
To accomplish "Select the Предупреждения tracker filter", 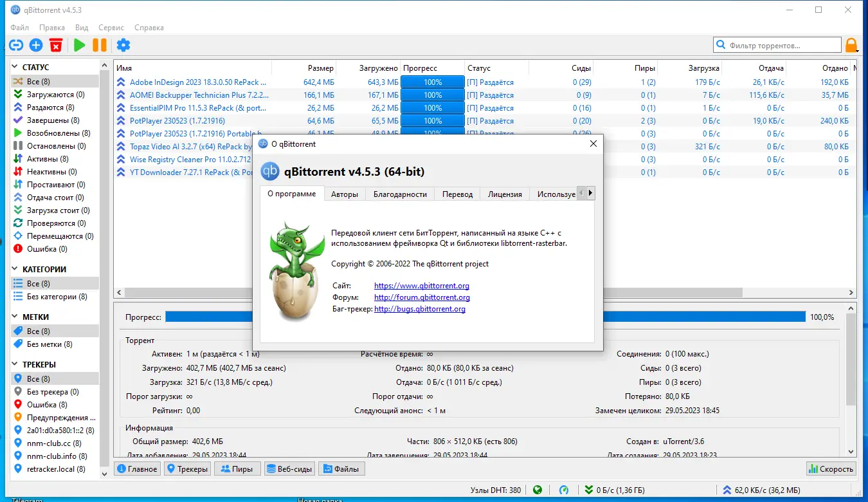I will pos(55,418).
